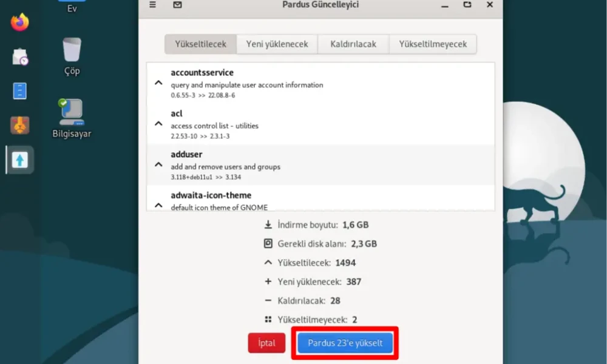Cancel with the İptal button
Image resolution: width=607 pixels, height=364 pixels.
[x=266, y=343]
